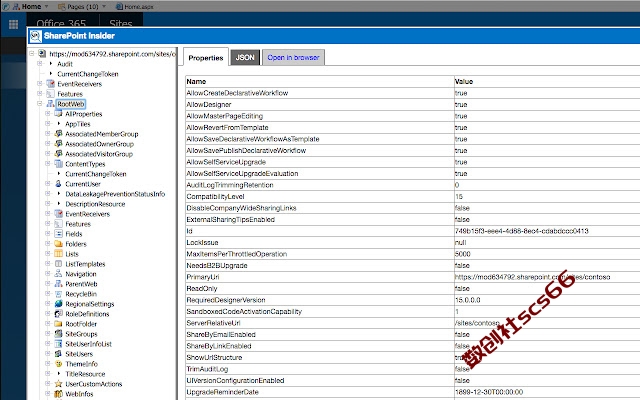Open the Sites link in Office 365 bar
This screenshot has width=640, height=400.
[x=121, y=23]
